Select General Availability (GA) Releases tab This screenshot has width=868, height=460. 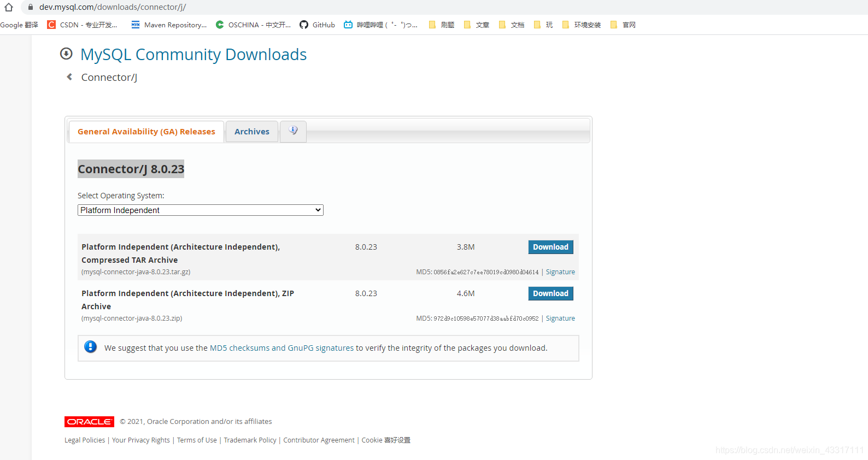click(x=146, y=132)
